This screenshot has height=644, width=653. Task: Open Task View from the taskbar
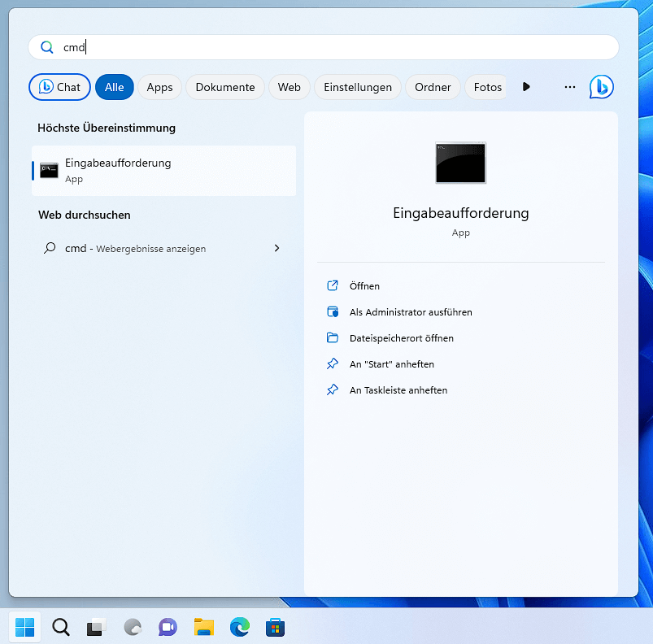(x=96, y=627)
